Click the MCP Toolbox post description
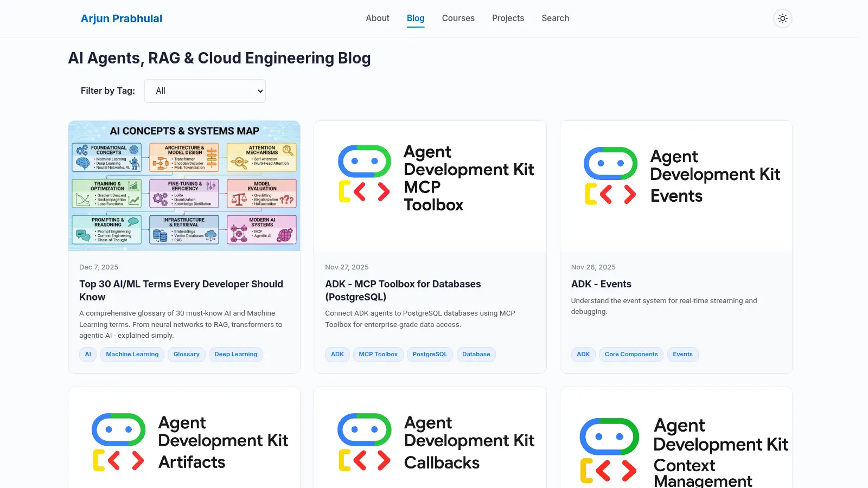 (420, 319)
